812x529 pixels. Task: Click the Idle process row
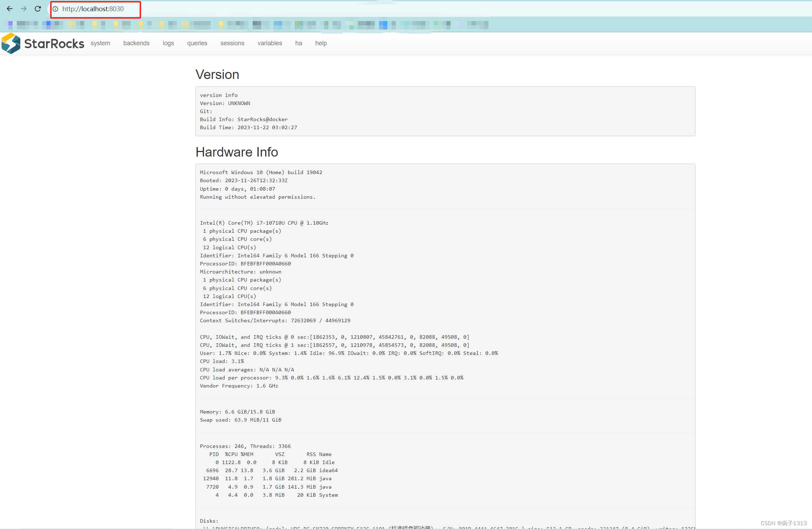pyautogui.click(x=275, y=462)
